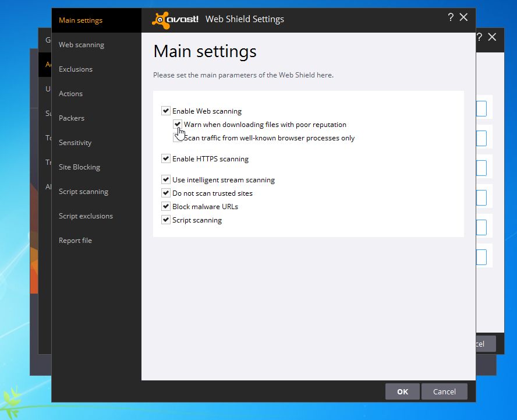Confirm settings with the OK button

(402, 391)
